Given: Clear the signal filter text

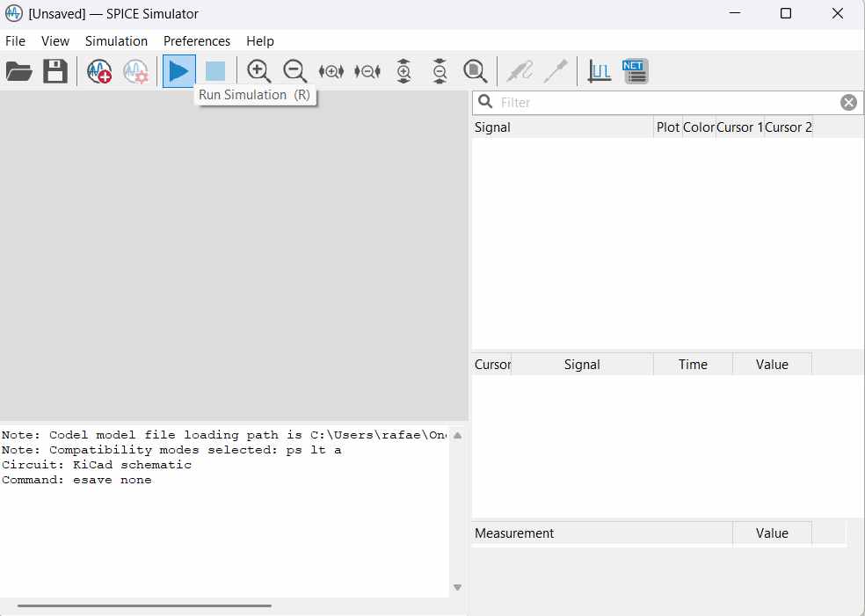Looking at the screenshot, I should pos(848,103).
